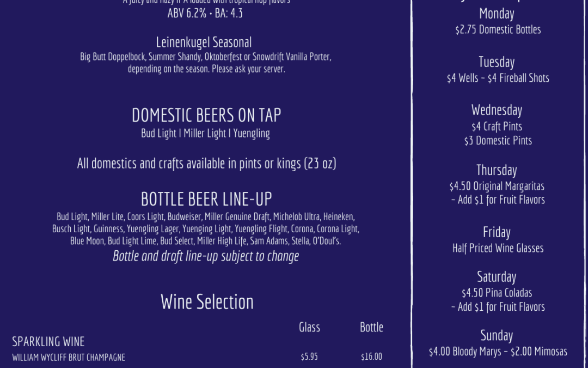Image resolution: width=588 pixels, height=368 pixels.
Task: Click the $4.50 Original Margaritas text
Action: pos(497,186)
